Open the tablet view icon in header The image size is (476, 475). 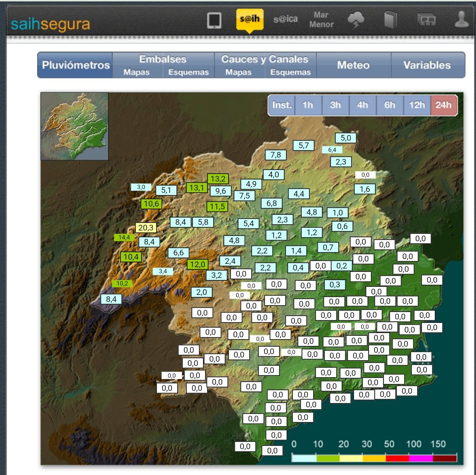214,20
